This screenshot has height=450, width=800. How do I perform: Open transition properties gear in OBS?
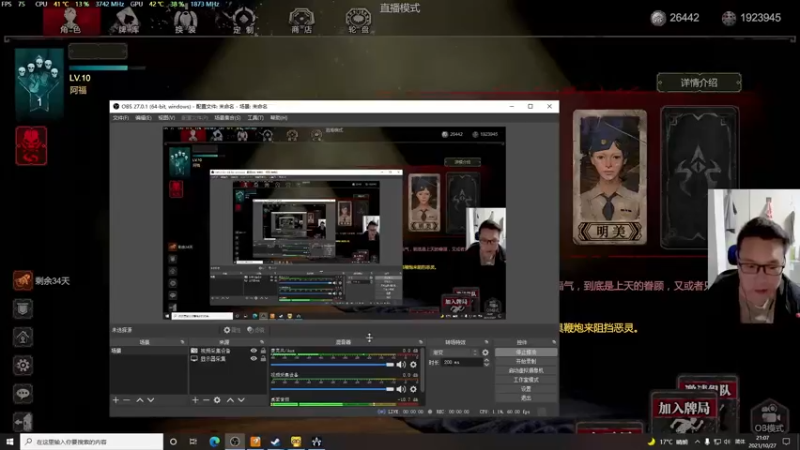(485, 353)
